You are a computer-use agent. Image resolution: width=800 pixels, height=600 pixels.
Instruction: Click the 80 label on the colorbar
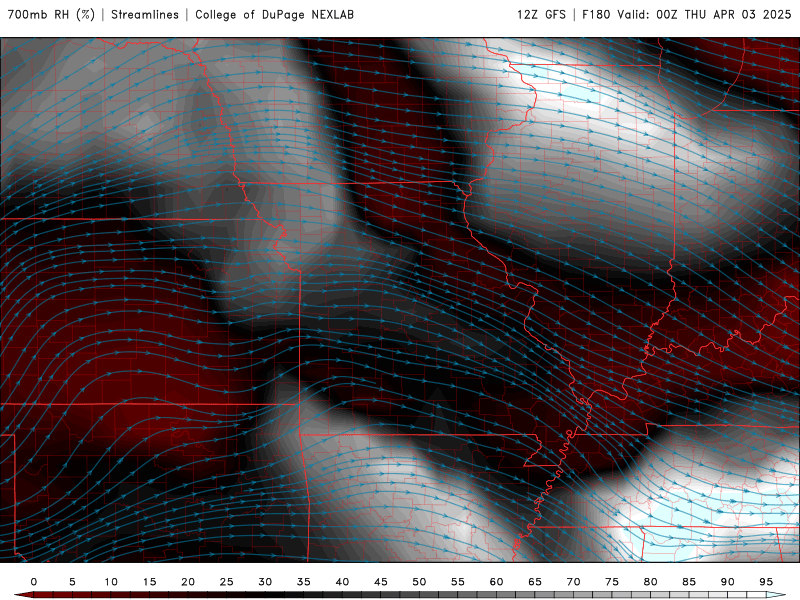[x=650, y=582]
